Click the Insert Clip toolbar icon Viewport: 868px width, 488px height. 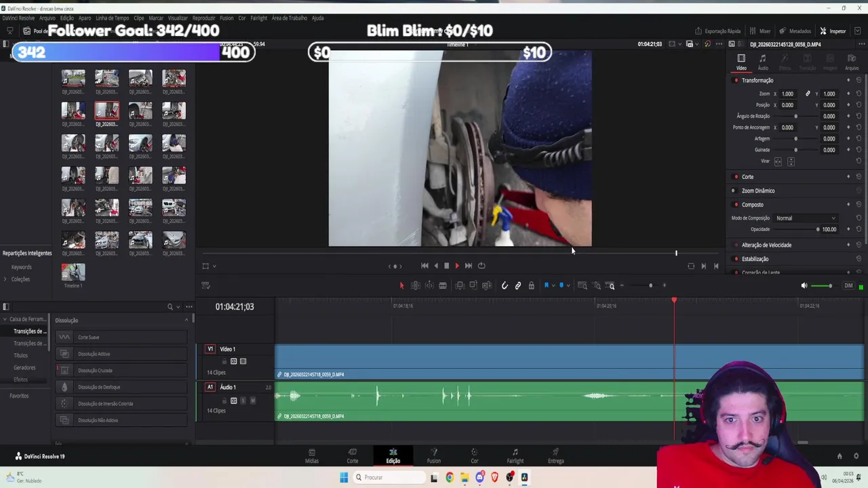pos(460,286)
